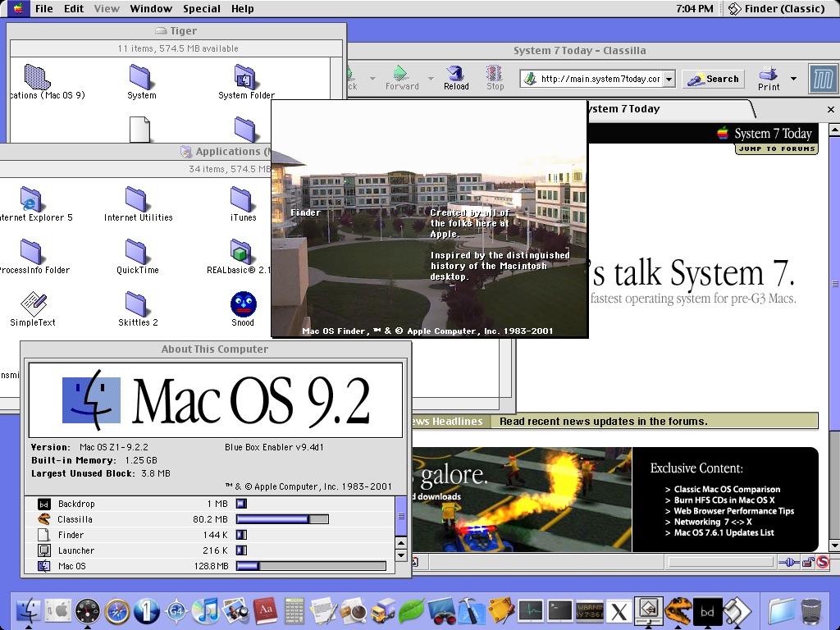Click the Classilla dinosaur icon in dock
This screenshot has height=630, width=840.
click(x=678, y=611)
